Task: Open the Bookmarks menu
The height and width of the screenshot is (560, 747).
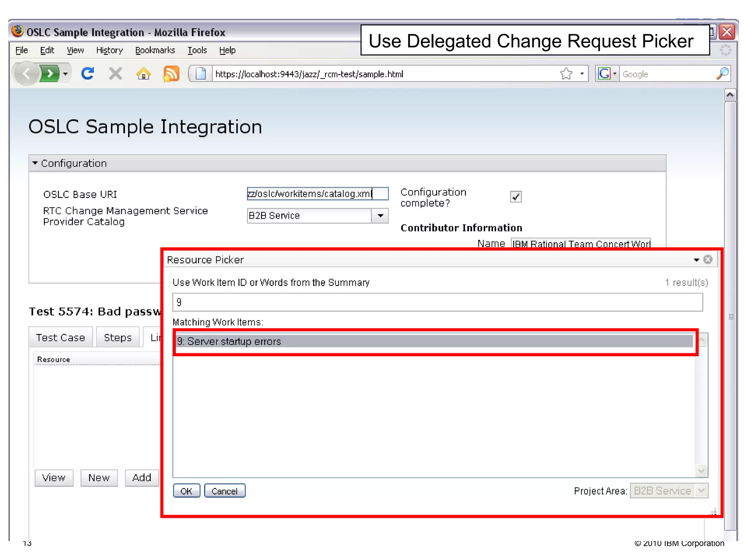Action: (155, 50)
